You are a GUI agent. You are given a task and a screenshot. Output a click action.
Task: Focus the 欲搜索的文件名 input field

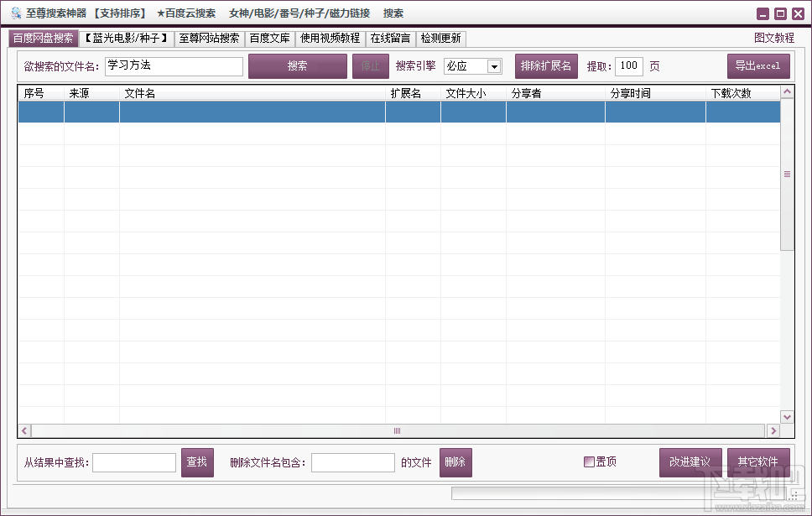(174, 66)
